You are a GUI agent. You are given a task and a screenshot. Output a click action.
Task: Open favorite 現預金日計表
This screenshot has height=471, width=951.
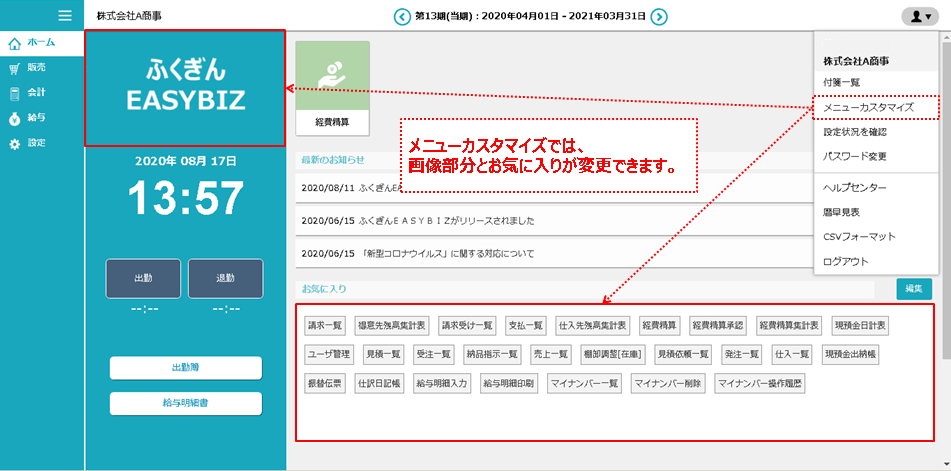click(x=859, y=325)
